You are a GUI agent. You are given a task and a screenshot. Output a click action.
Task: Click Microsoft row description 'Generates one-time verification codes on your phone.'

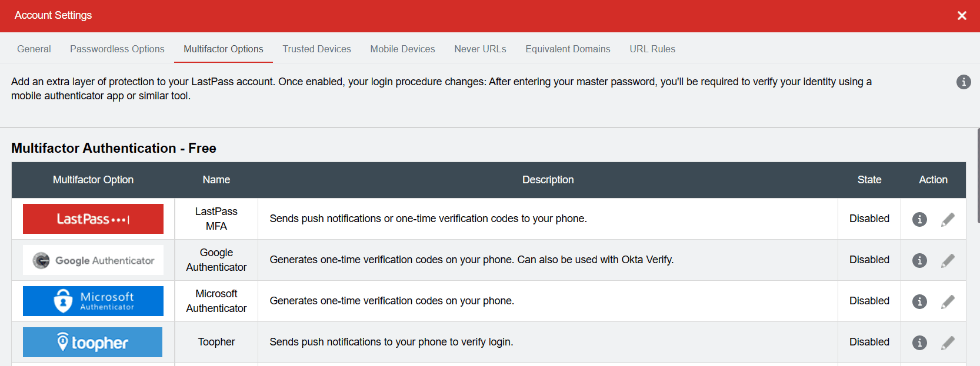(x=392, y=301)
